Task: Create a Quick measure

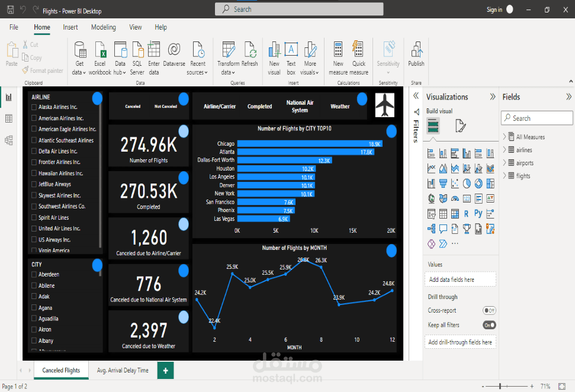Action: (x=359, y=58)
